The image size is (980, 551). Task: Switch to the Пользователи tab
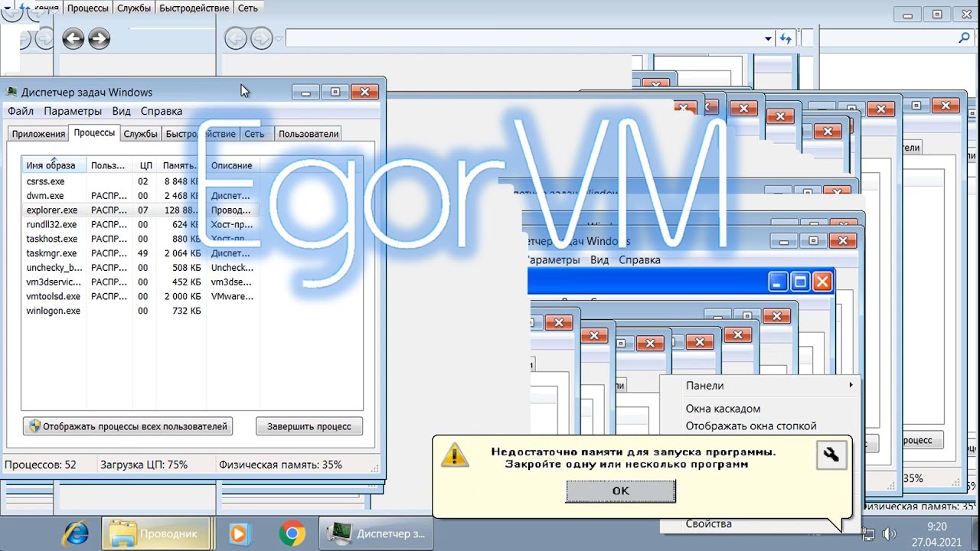point(309,134)
